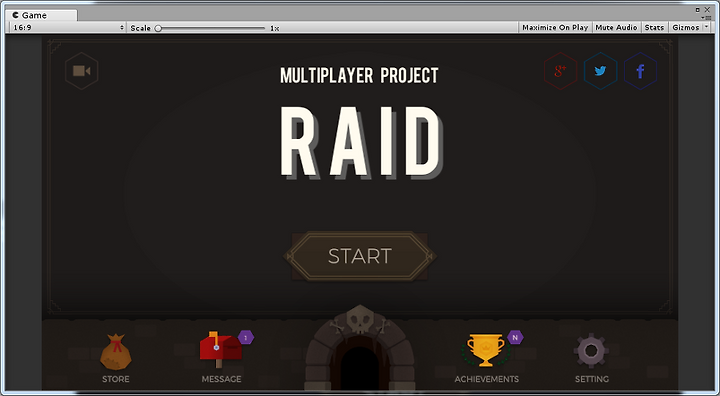Click the purple badge on Message
The height and width of the screenshot is (396, 720).
pyautogui.click(x=246, y=338)
